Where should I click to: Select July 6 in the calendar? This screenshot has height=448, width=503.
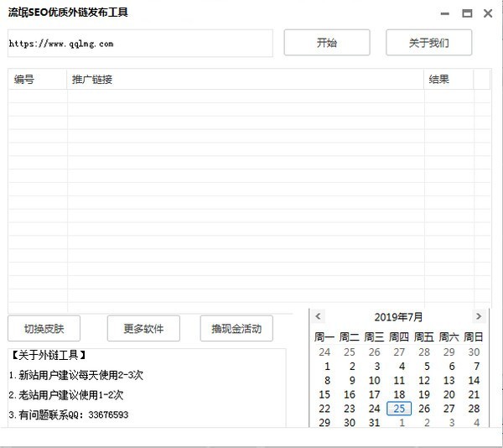(452, 366)
